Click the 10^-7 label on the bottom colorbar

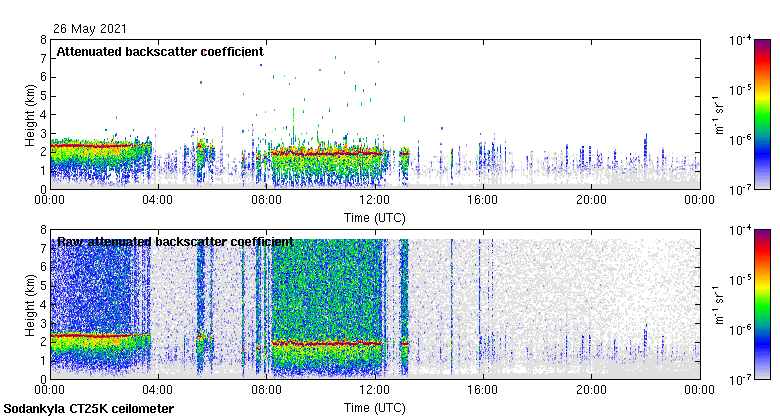(740, 380)
